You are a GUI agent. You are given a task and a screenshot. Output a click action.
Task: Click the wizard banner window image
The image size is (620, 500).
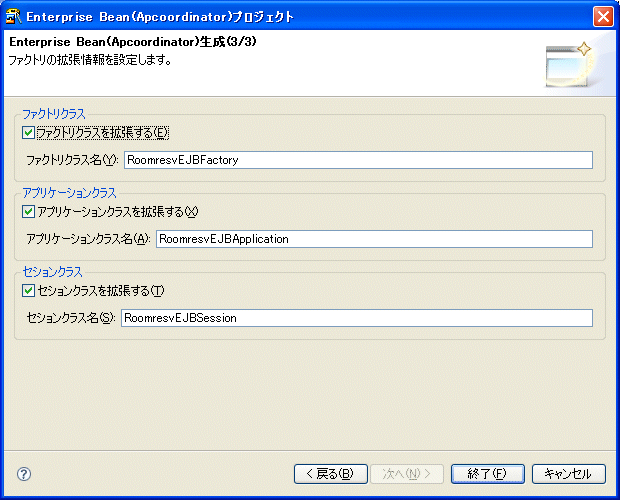coord(568,65)
